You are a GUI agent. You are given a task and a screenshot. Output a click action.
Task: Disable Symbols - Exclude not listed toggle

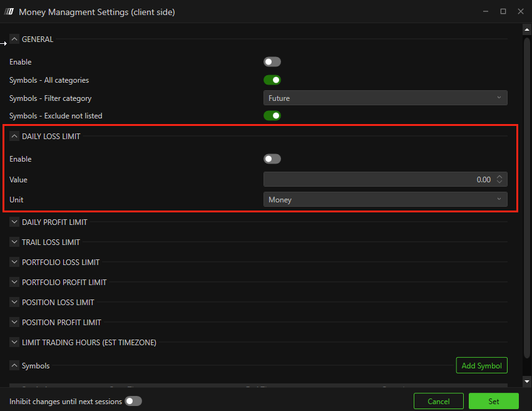point(272,116)
